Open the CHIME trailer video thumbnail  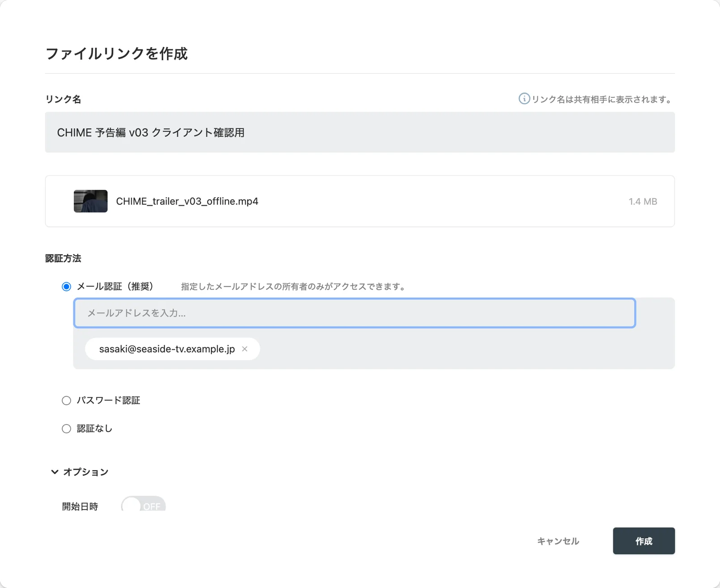pos(90,201)
